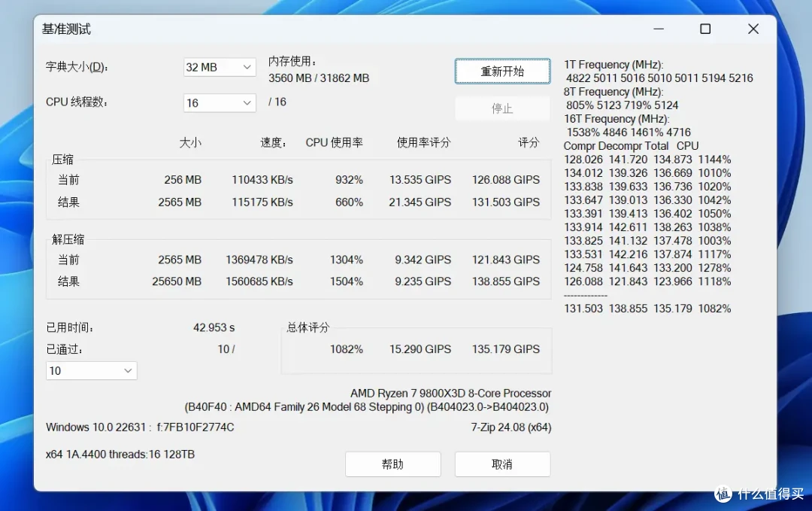Click the Compr Decompr Total CPU header line
The height and width of the screenshot is (511, 812).
[x=632, y=146]
